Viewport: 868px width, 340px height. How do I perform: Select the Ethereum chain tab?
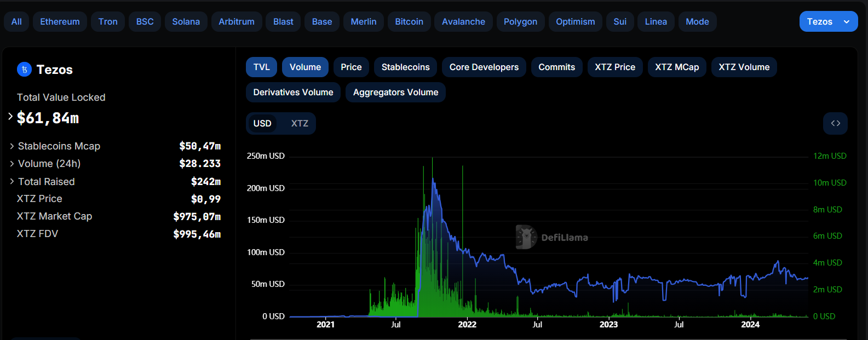(60, 21)
